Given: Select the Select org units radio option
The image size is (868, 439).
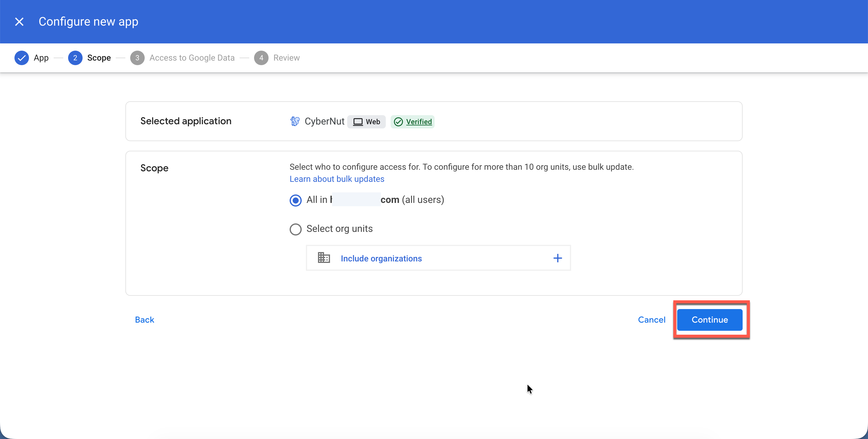Looking at the screenshot, I should point(295,229).
